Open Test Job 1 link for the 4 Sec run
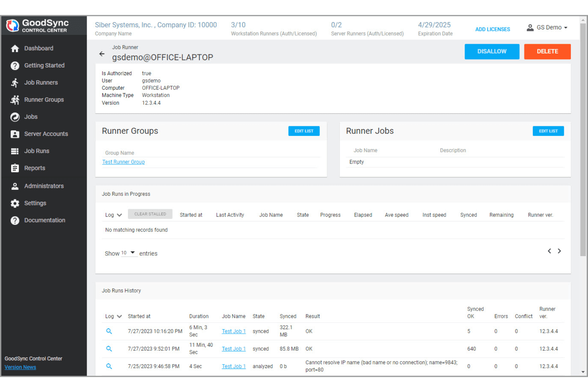The height and width of the screenshot is (392, 588). (x=234, y=366)
